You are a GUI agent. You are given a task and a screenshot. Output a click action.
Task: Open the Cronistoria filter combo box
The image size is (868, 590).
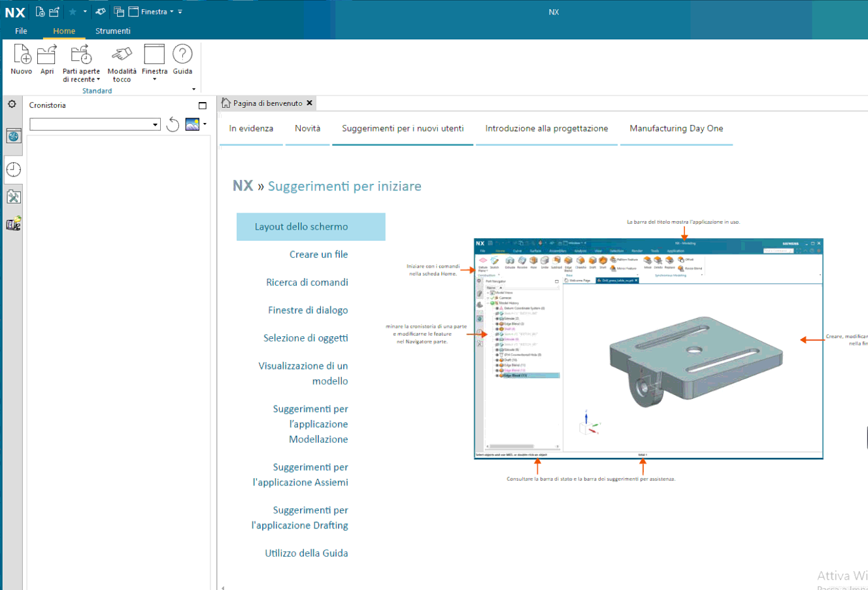point(95,124)
